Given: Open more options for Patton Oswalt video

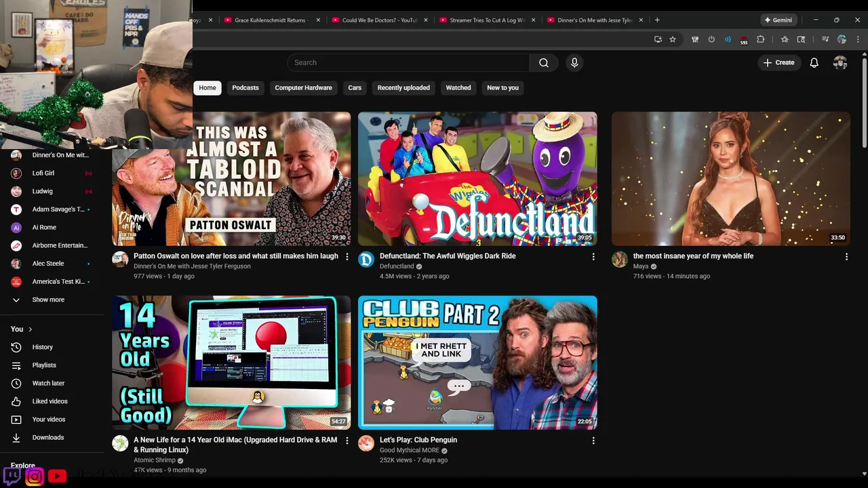Looking at the screenshot, I should (347, 257).
